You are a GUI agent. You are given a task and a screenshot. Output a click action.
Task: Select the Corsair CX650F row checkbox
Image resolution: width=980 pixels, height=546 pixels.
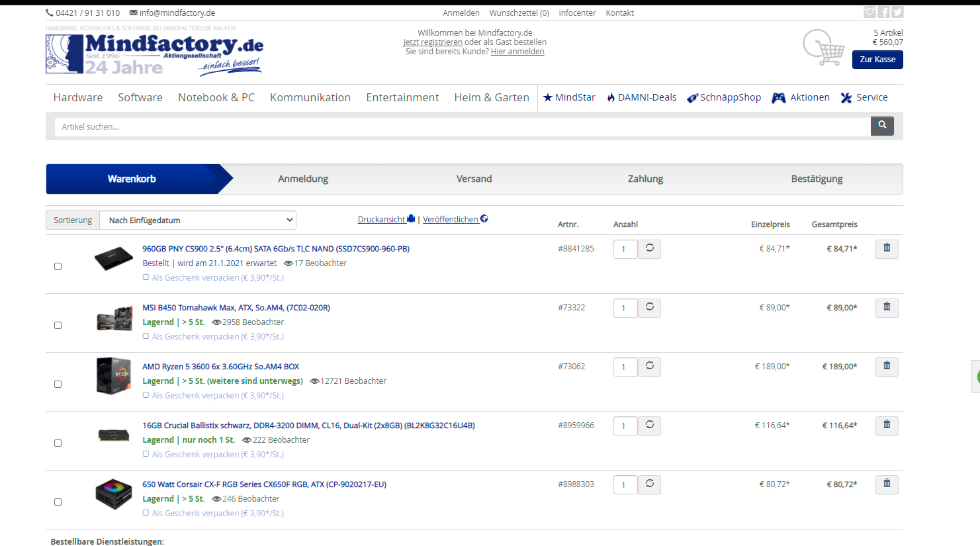pyautogui.click(x=58, y=502)
